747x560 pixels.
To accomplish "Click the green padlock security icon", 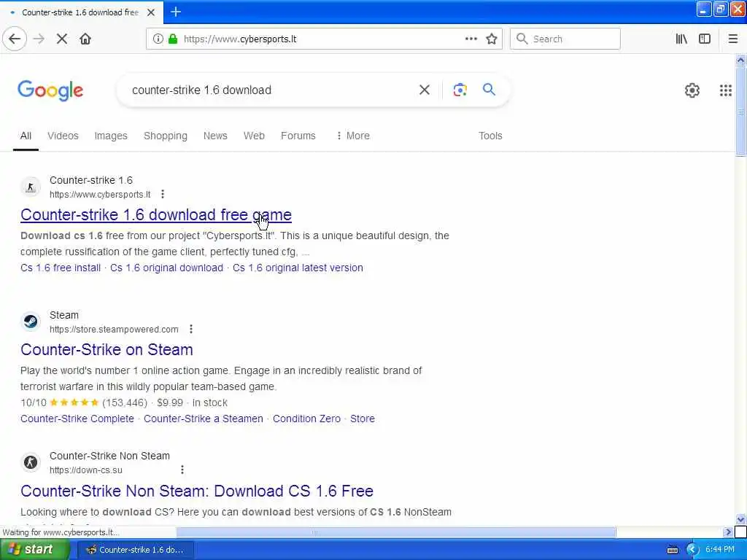I will click(173, 39).
